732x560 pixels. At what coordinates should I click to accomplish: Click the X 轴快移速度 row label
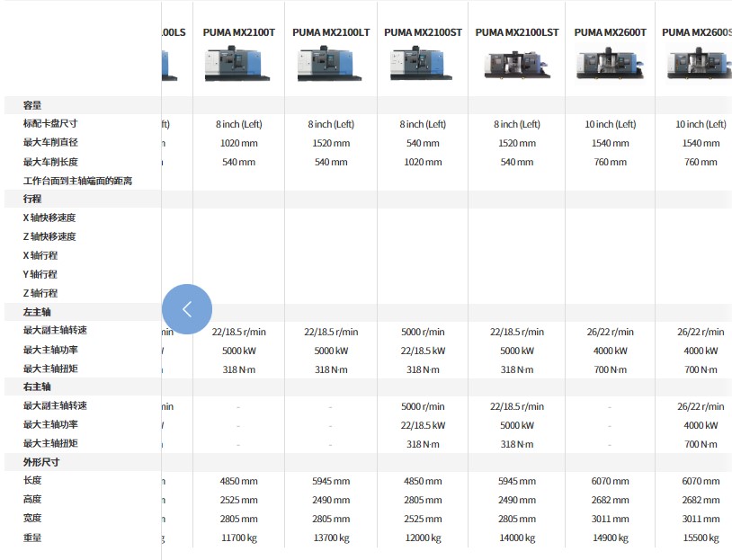pos(49,218)
